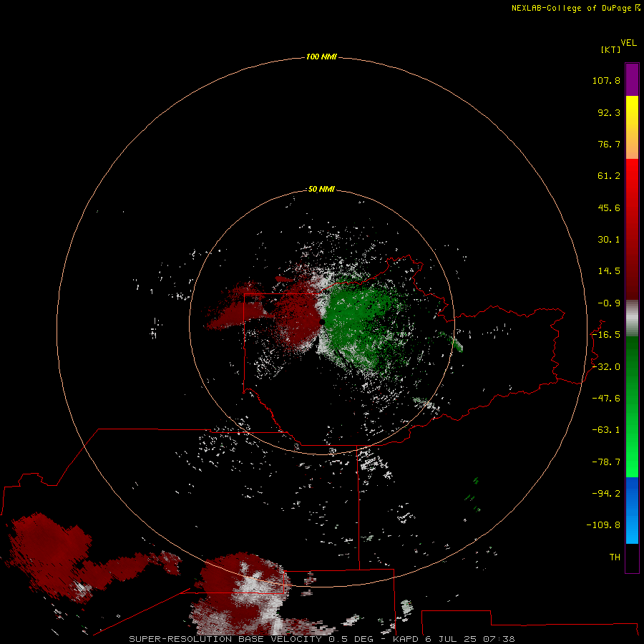Click the -94.2 scale value
This screenshot has height=644, width=644.
click(606, 493)
